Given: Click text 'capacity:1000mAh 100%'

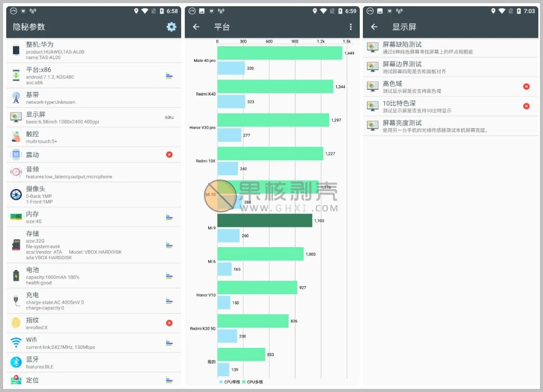Looking at the screenshot, I should click(x=52, y=277).
